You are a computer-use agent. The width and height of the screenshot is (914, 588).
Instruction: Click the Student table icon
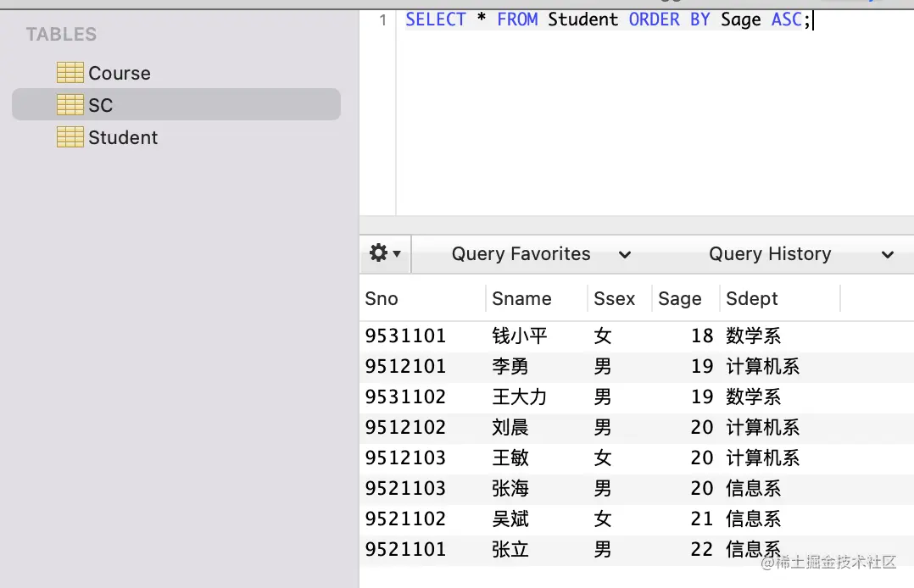click(70, 137)
